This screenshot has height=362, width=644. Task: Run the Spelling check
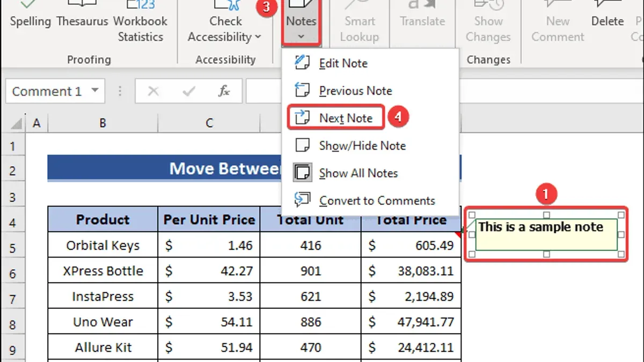[x=31, y=15]
